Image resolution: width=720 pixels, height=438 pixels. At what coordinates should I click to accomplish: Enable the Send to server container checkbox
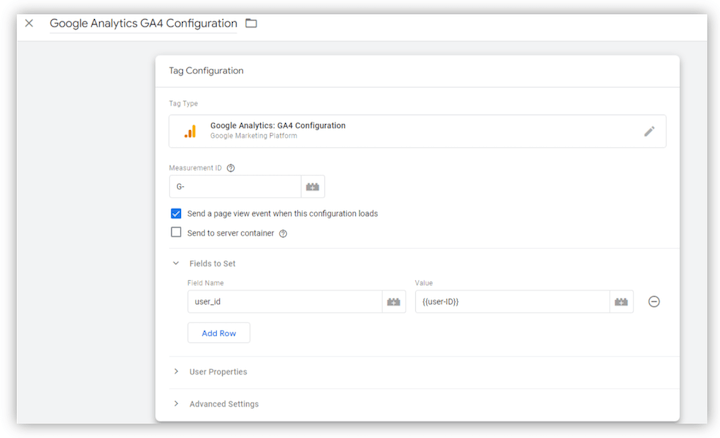(176, 232)
